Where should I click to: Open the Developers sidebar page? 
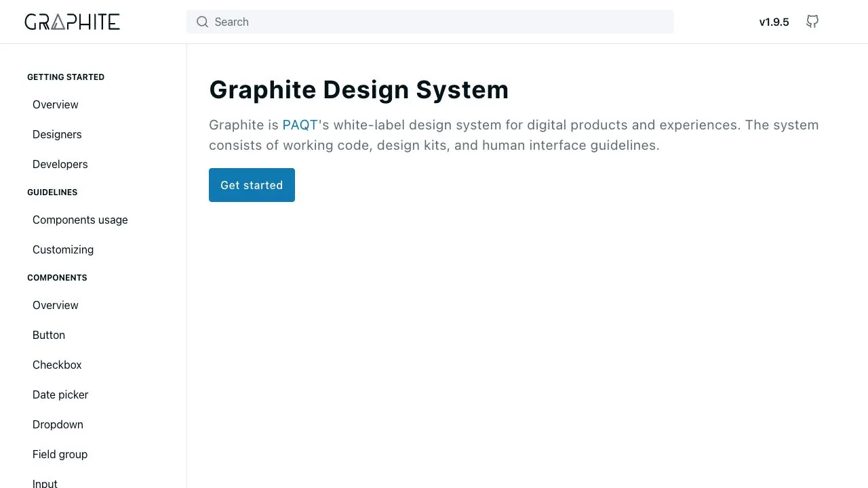pyautogui.click(x=60, y=164)
